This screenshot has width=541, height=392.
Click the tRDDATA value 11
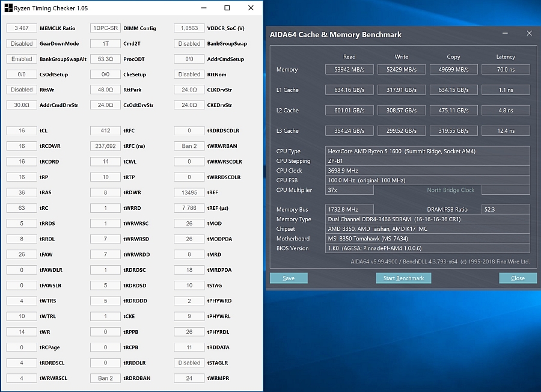[x=189, y=347]
